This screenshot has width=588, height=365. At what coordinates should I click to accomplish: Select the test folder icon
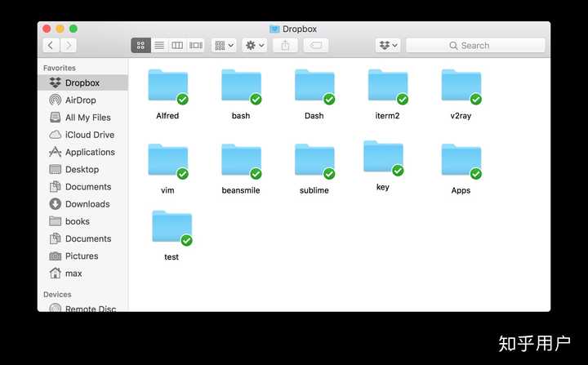tap(171, 228)
